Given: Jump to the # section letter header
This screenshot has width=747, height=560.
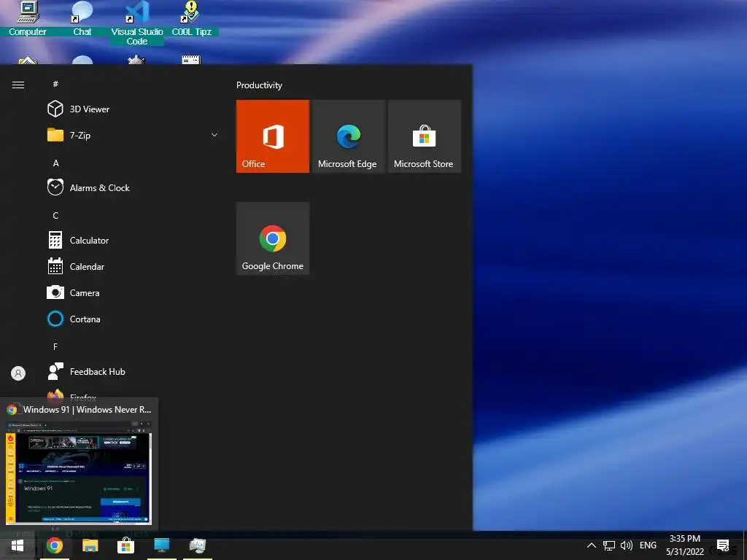Looking at the screenshot, I should pyautogui.click(x=55, y=84).
